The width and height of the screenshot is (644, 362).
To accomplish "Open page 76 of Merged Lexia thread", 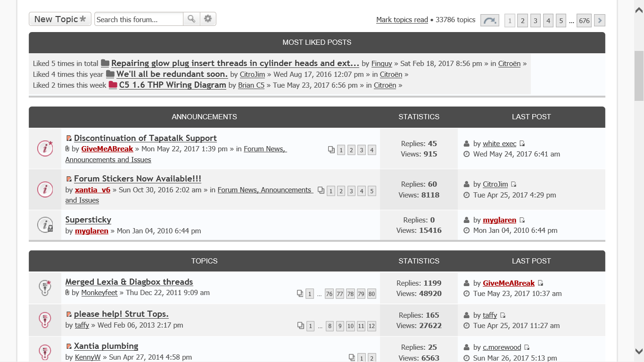I will 329,294.
